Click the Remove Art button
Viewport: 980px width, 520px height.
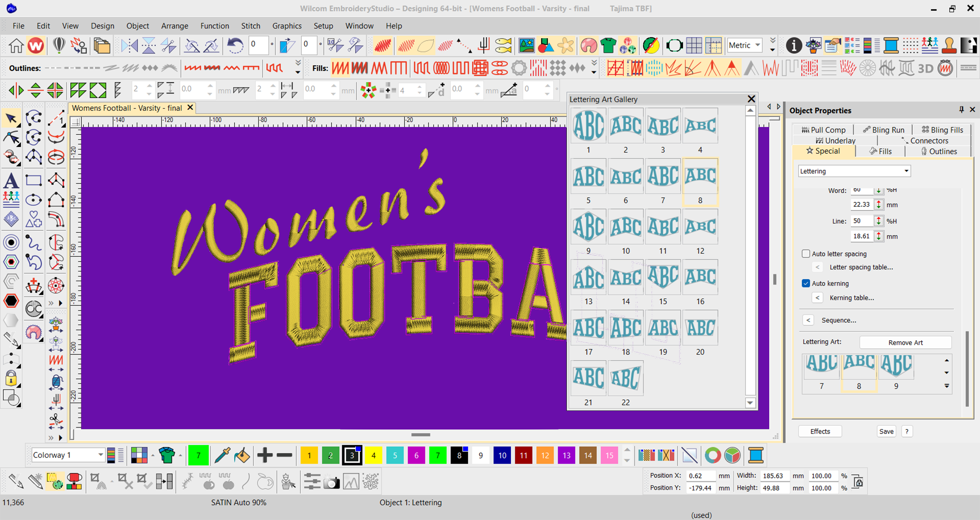[x=905, y=342]
